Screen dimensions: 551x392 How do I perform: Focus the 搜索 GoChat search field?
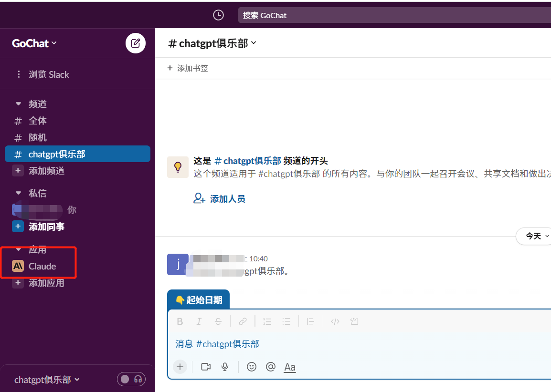[x=394, y=15]
